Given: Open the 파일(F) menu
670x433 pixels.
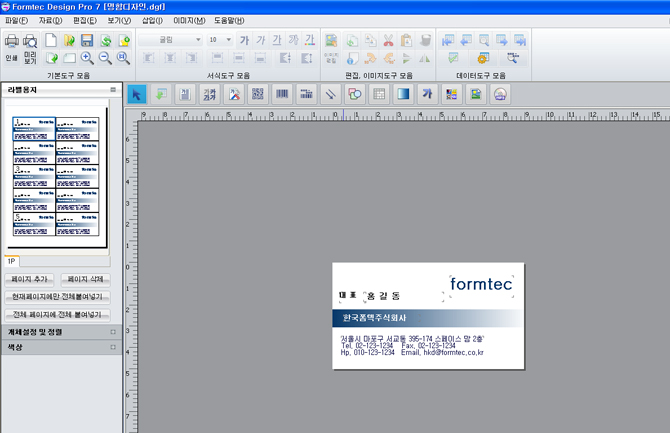Looking at the screenshot, I should tap(16, 21).
